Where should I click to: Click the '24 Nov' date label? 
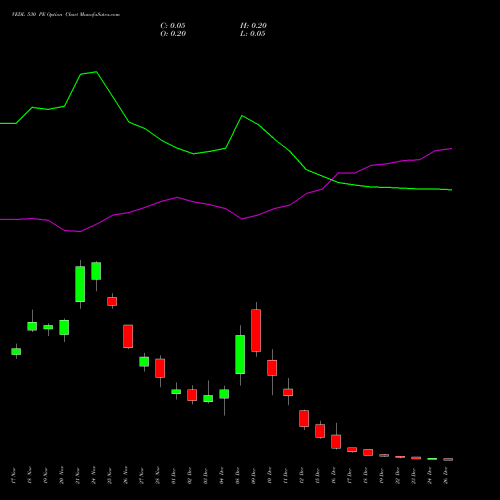click(x=94, y=475)
